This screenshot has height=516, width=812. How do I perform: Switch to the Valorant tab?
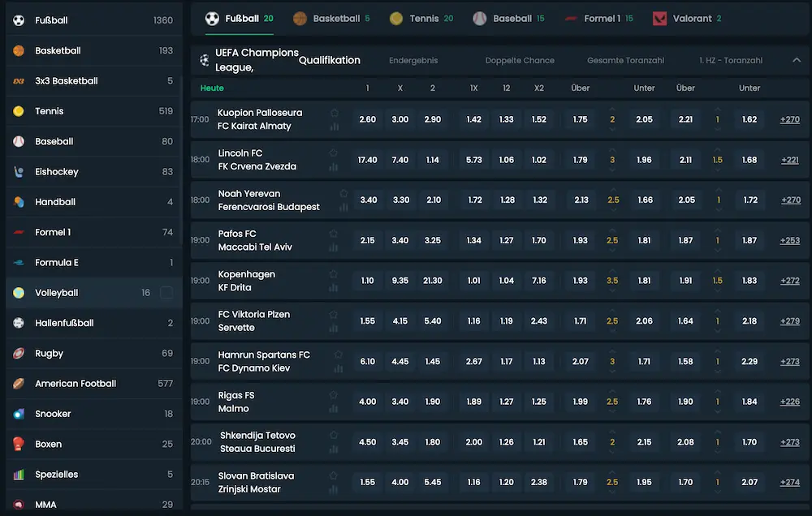point(687,19)
